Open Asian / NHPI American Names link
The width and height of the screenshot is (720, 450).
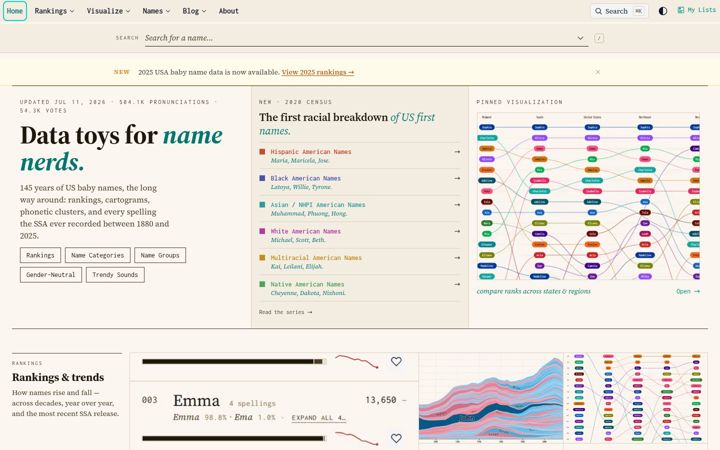318,205
